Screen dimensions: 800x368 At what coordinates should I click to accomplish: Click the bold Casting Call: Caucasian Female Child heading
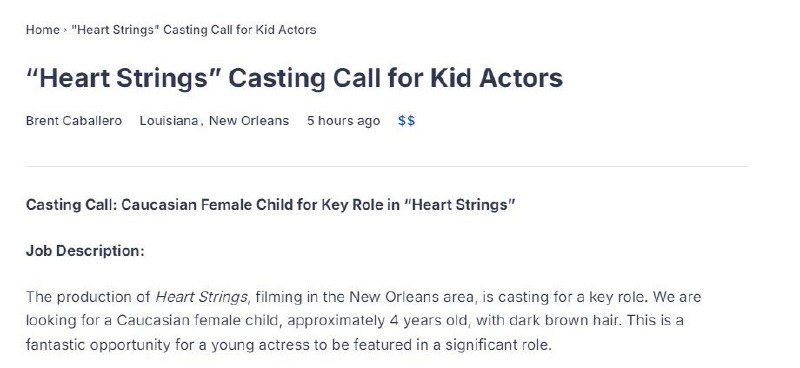270,205
